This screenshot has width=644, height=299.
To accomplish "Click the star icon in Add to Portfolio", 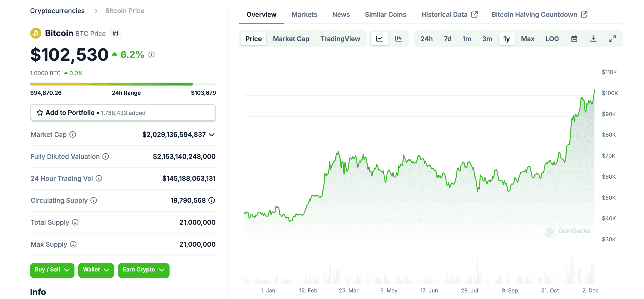I will 40,113.
